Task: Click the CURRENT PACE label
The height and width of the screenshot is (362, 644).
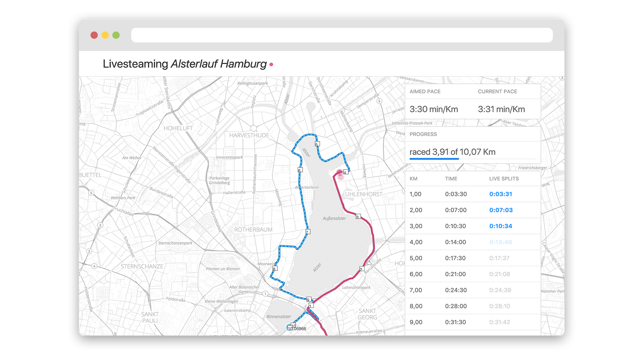Action: tap(497, 92)
